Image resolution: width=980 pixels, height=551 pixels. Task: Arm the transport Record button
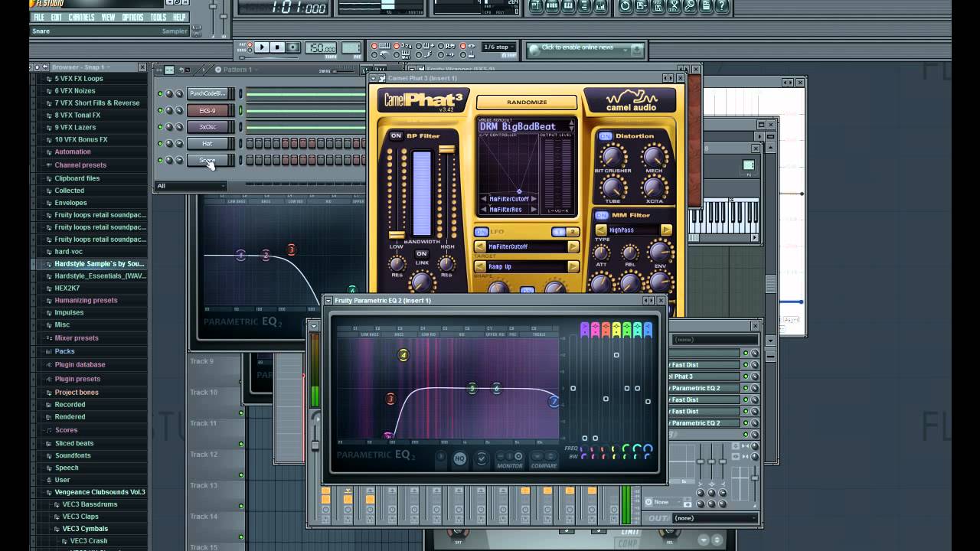coord(292,47)
